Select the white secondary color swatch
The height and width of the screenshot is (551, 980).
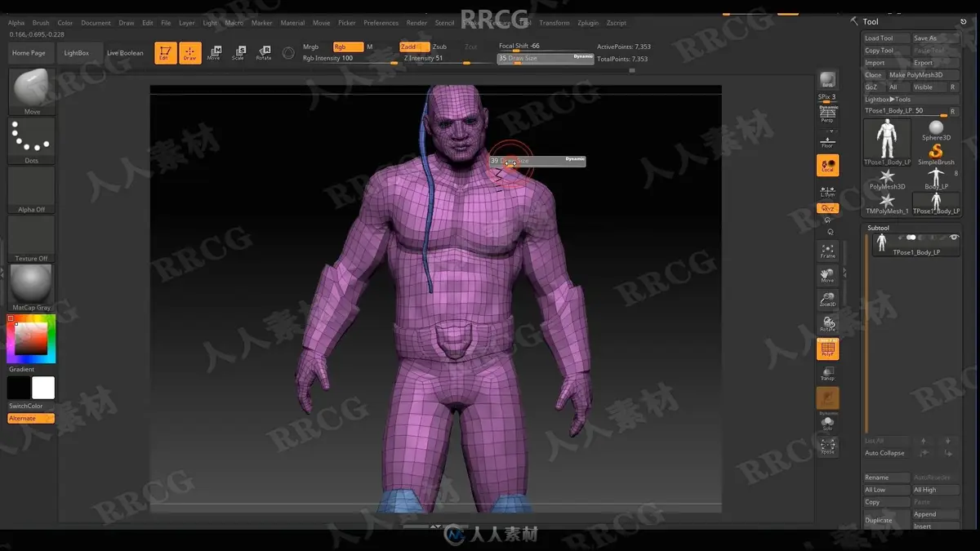click(x=43, y=388)
